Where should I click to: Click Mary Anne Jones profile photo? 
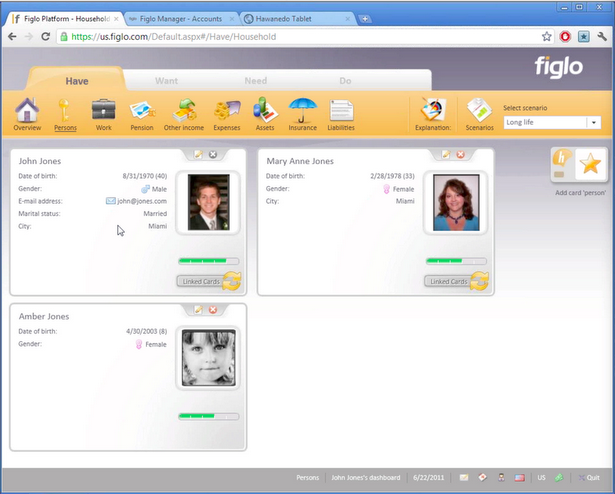tap(456, 202)
